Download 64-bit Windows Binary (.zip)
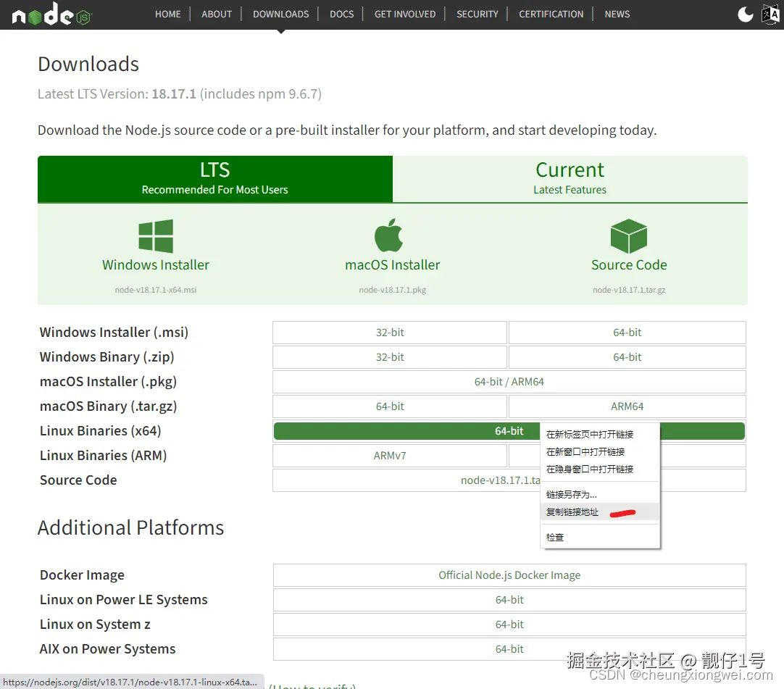The height and width of the screenshot is (689, 784). (x=627, y=357)
